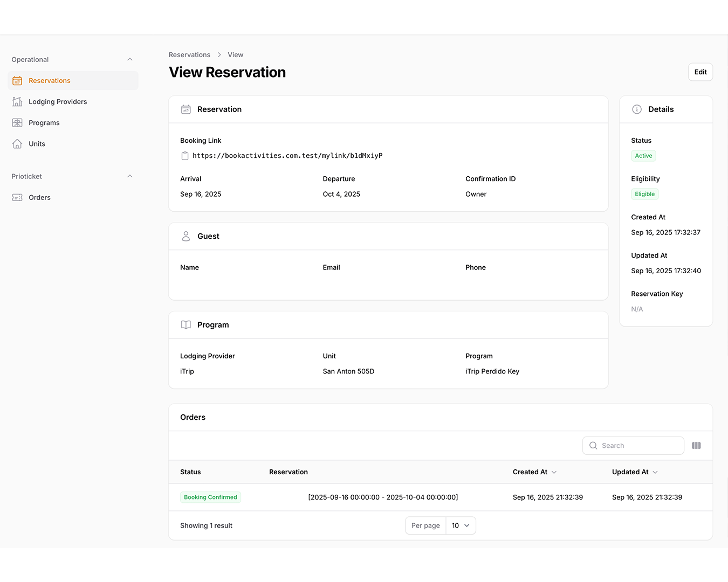This screenshot has height=582, width=728.
Task: Navigate to Units in the sidebar
Action: coord(73,144)
